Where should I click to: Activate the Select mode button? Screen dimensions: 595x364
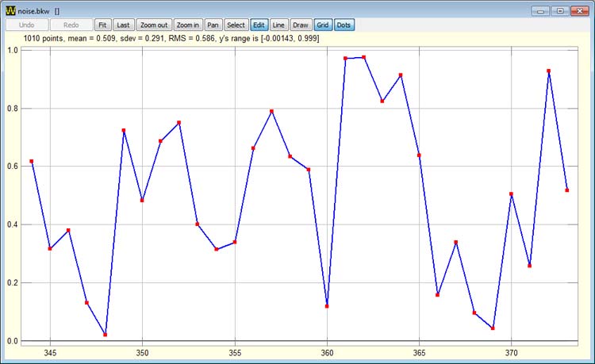click(236, 25)
